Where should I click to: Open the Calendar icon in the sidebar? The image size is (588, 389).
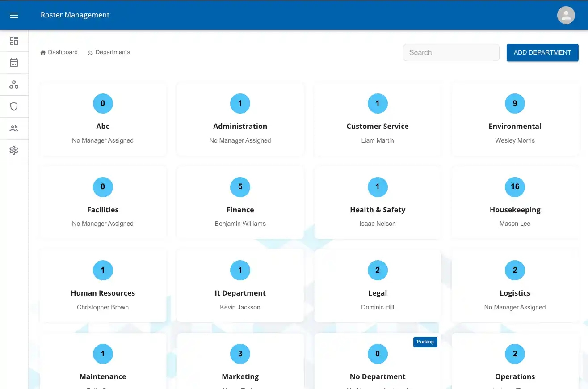(14, 62)
